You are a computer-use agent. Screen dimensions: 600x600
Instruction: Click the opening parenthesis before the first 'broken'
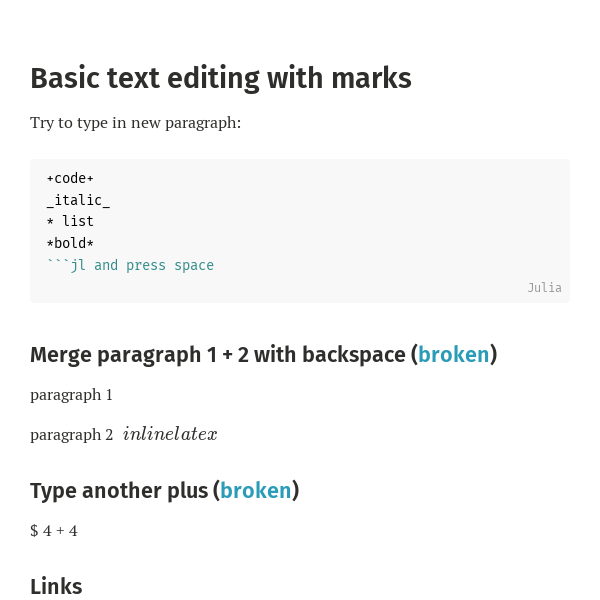coord(414,355)
